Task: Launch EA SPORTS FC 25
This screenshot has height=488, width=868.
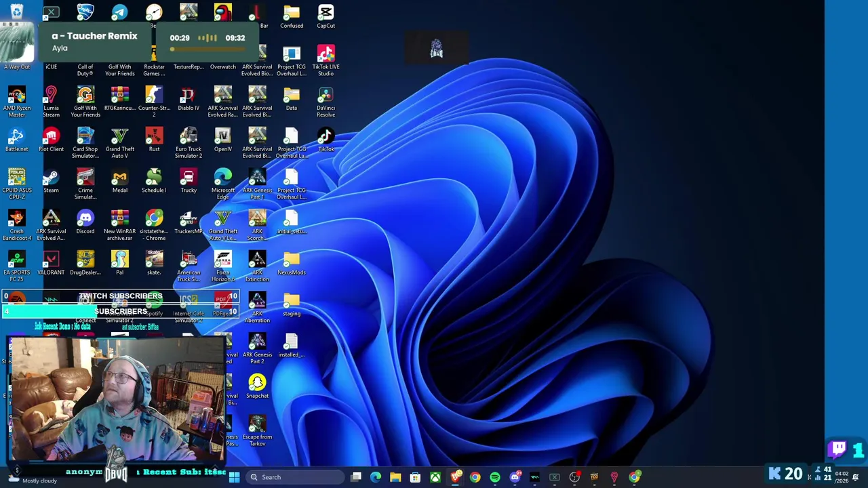Action: [x=17, y=266]
